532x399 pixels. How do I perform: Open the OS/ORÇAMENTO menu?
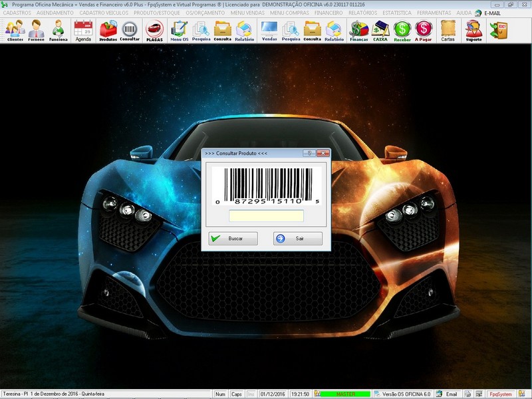[x=205, y=13]
